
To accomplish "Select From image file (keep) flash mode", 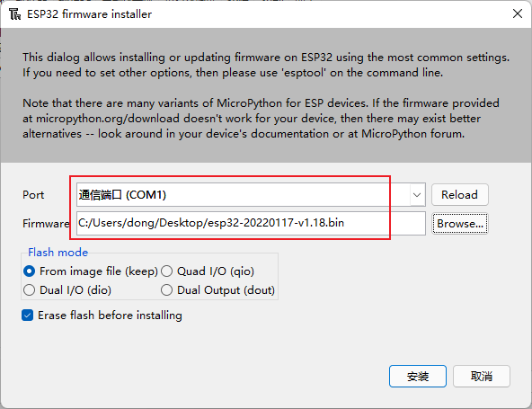I will tap(91, 271).
